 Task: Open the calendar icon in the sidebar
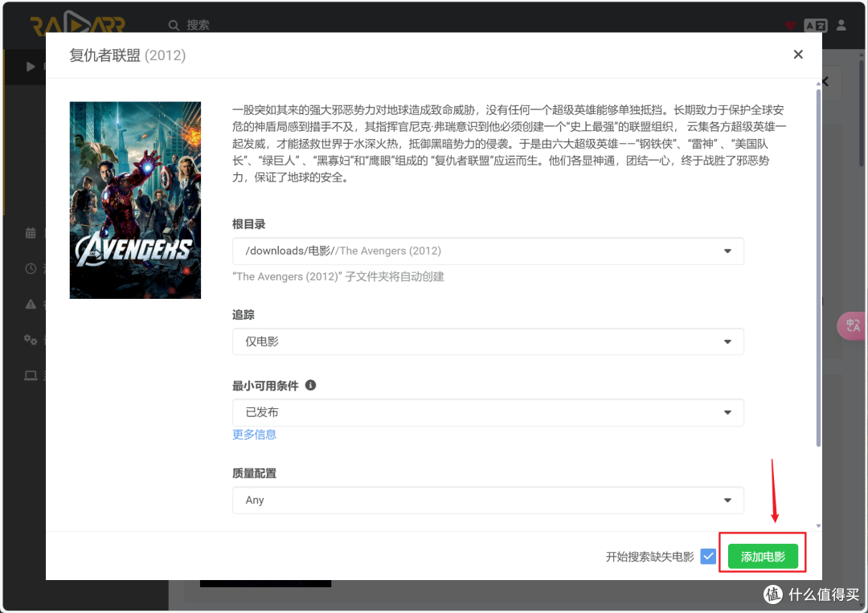point(31,233)
